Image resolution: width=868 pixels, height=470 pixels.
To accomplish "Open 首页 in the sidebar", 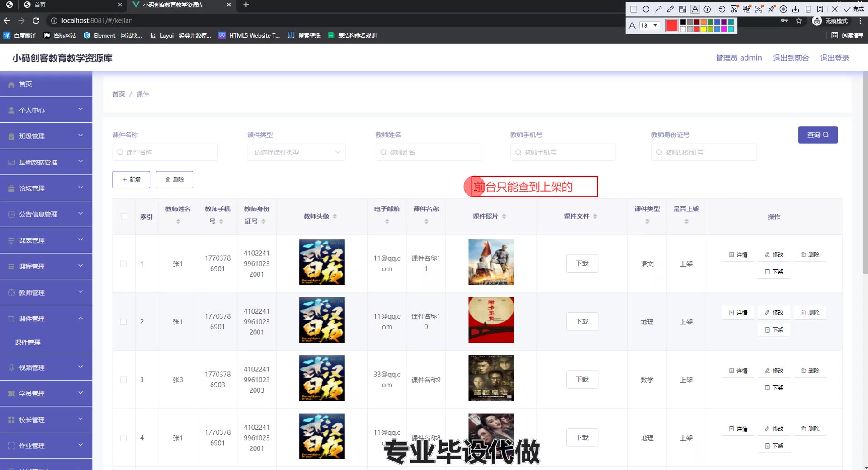I will tap(46, 84).
